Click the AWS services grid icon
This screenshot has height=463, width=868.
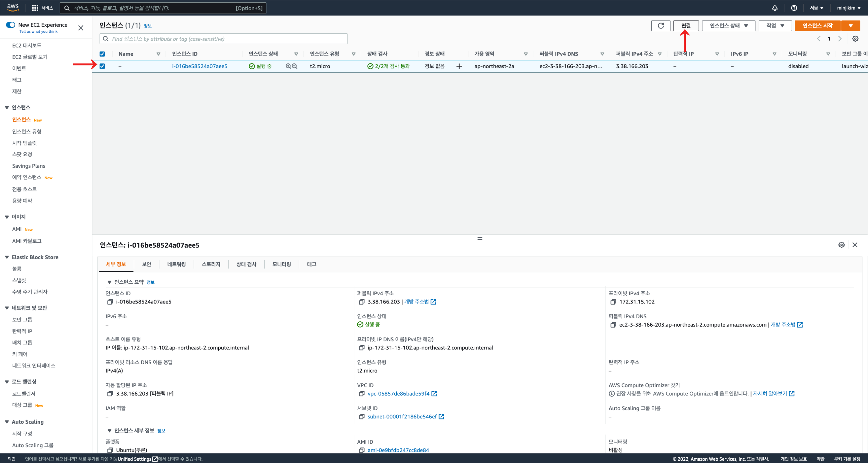click(35, 8)
